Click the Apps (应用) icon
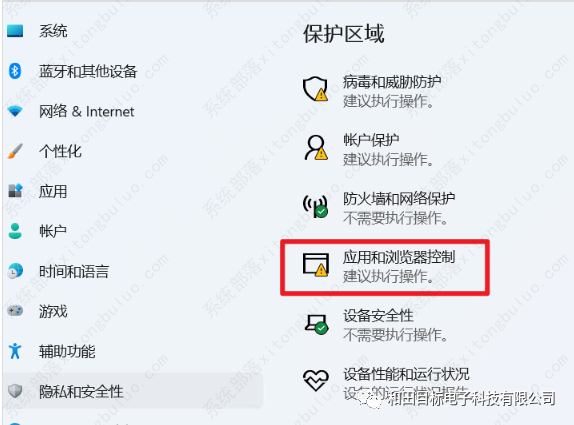574x425 pixels. tap(15, 191)
